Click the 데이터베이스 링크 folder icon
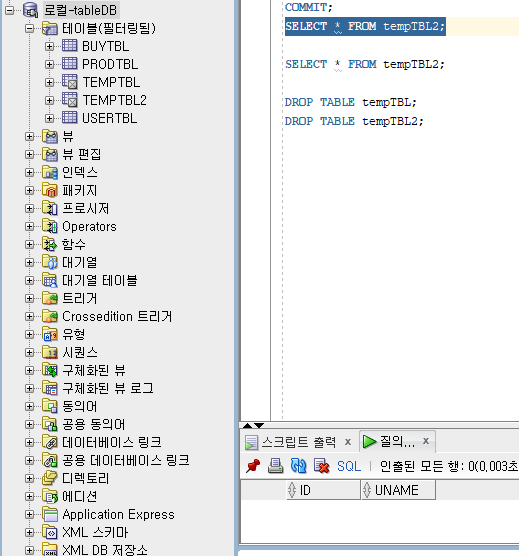The width and height of the screenshot is (519, 556). tap(50, 442)
